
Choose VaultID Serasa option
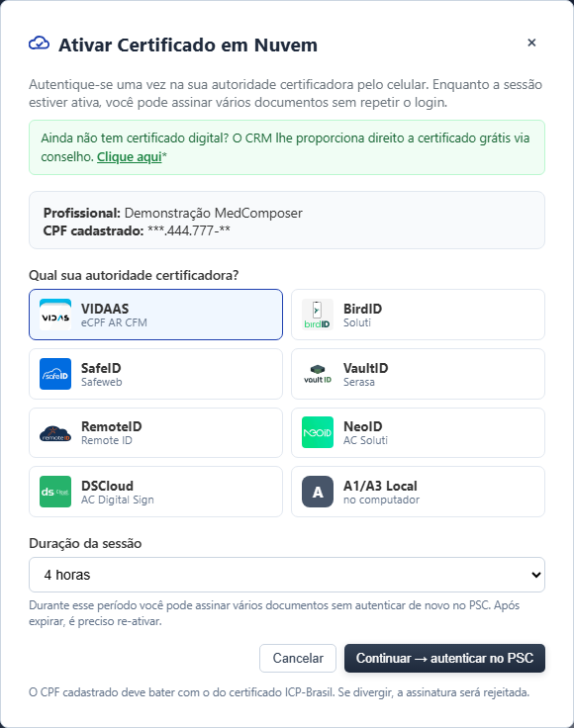[418, 374]
